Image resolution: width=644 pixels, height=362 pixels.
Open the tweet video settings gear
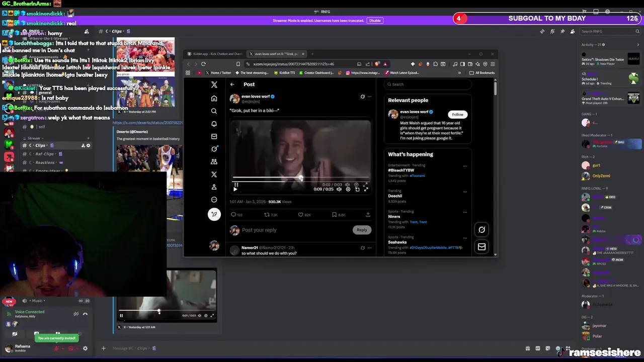(x=348, y=190)
